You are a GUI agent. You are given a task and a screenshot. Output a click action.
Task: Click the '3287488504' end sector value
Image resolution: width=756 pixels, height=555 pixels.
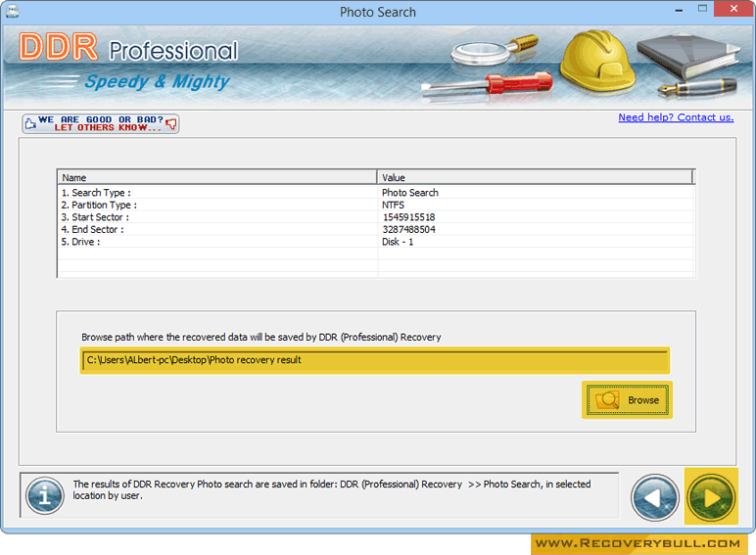coord(409,229)
